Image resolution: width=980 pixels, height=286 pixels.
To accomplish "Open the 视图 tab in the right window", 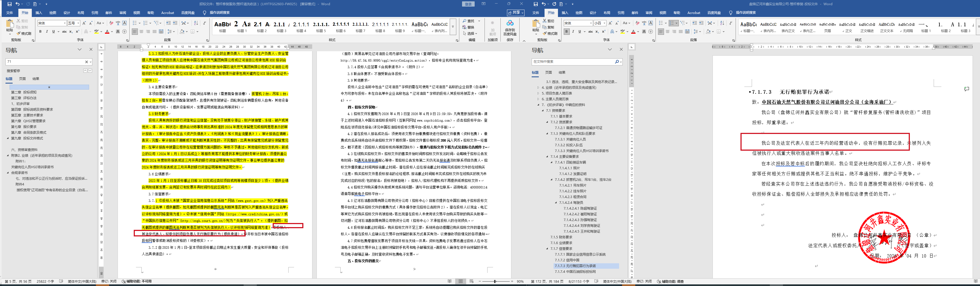I will [663, 13].
